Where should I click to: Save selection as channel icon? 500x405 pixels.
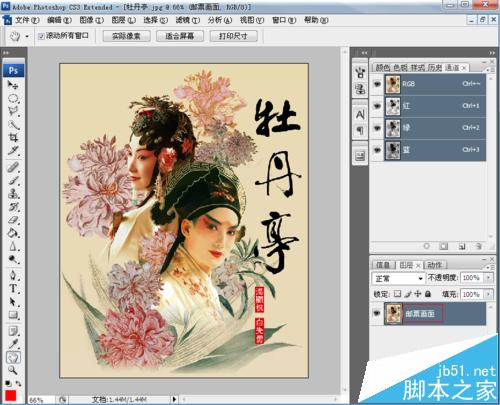444,246
